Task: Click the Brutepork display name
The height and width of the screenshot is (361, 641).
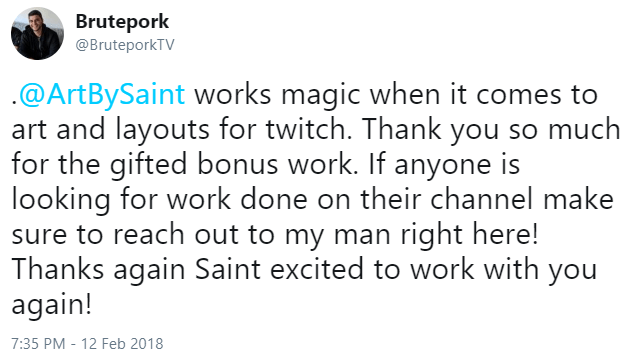Action: [122, 22]
